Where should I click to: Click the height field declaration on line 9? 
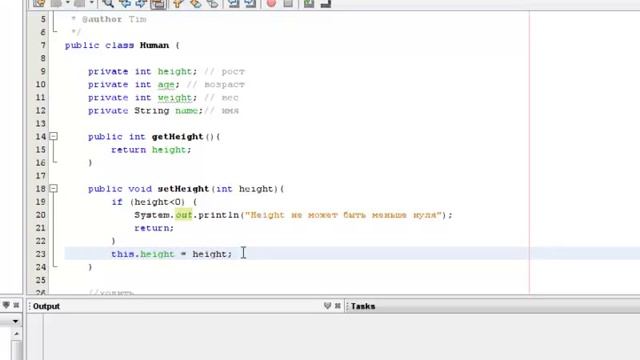175,71
